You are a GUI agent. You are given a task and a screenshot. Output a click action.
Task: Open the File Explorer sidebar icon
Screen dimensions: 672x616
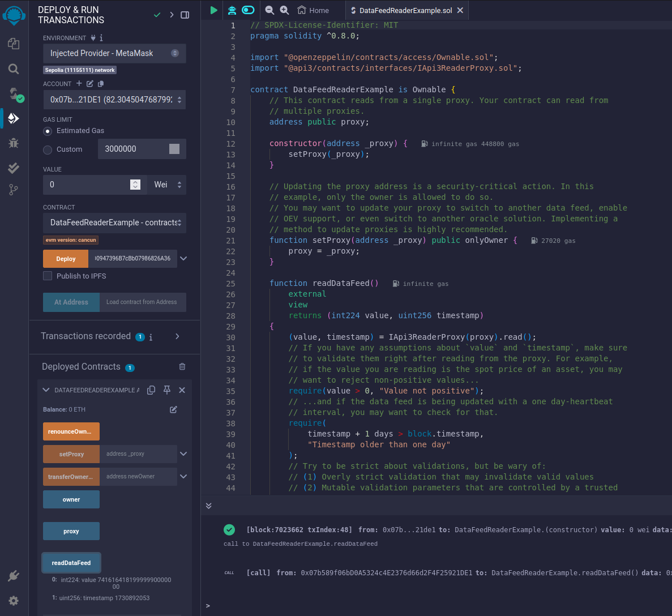[14, 44]
